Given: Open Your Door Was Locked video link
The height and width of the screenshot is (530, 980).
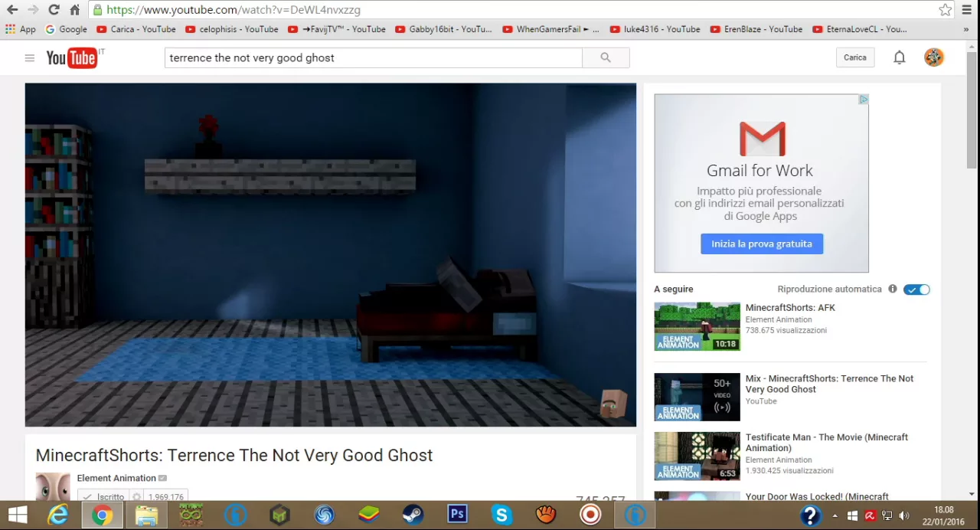Looking at the screenshot, I should point(817,496).
